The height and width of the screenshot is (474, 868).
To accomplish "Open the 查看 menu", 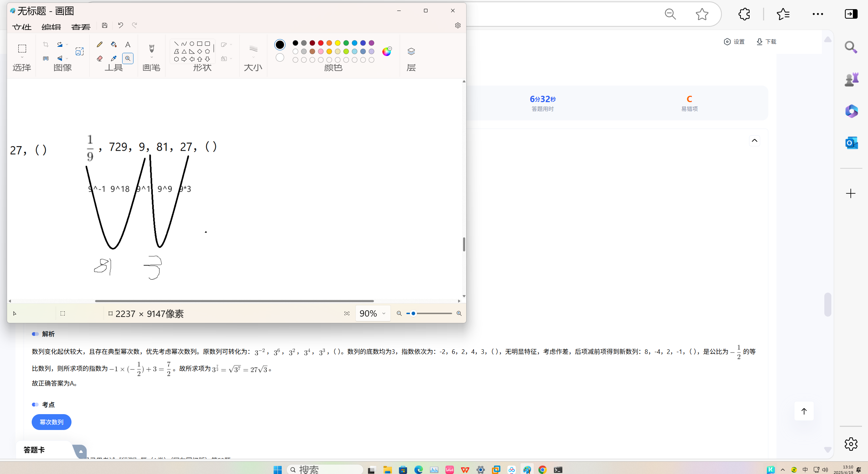I will [x=81, y=27].
